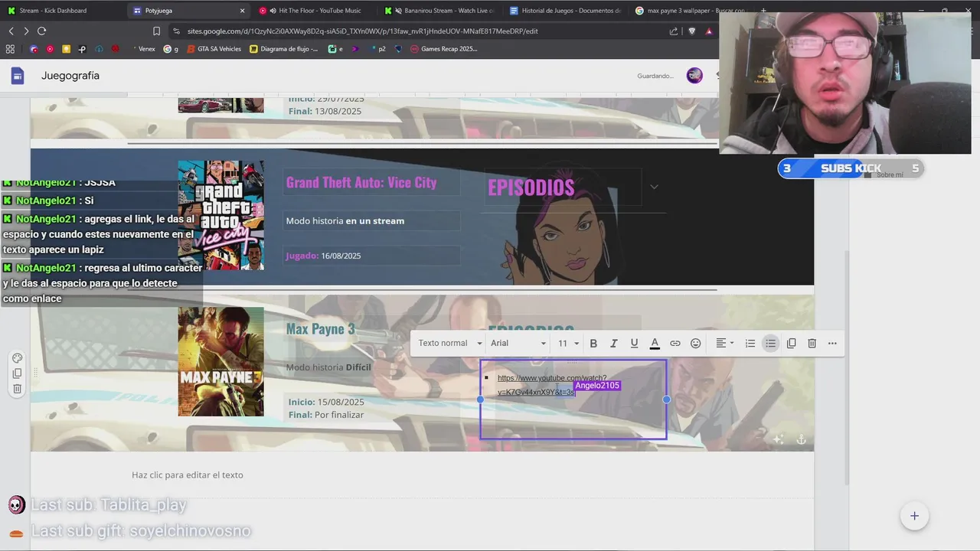This screenshot has width=980, height=551.
Task: Open the Games Recap 2025 bookmark
Action: tap(443, 49)
